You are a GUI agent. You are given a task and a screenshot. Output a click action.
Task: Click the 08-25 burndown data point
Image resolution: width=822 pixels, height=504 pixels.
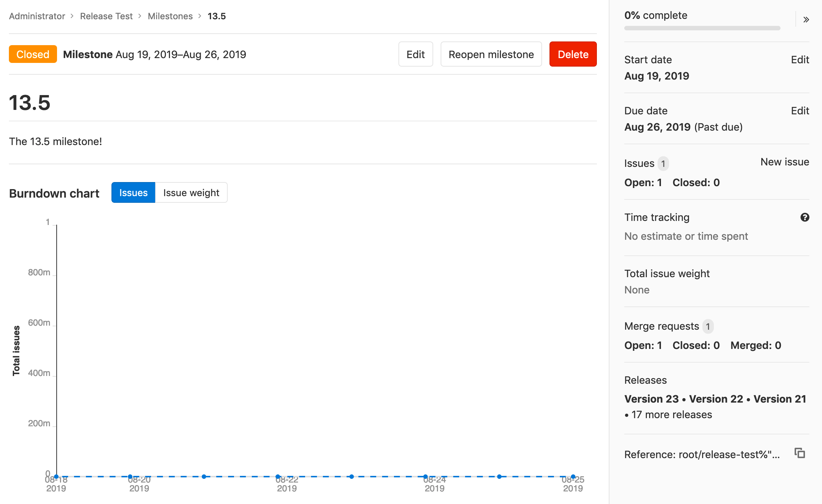point(573,477)
